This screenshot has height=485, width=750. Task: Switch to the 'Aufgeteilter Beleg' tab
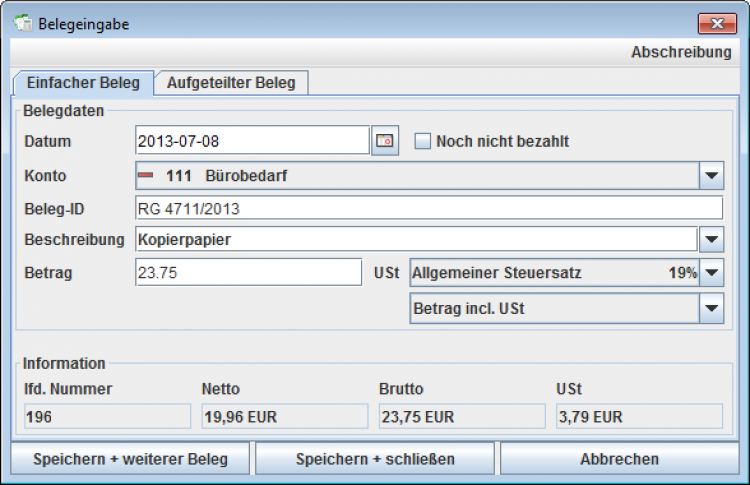231,82
